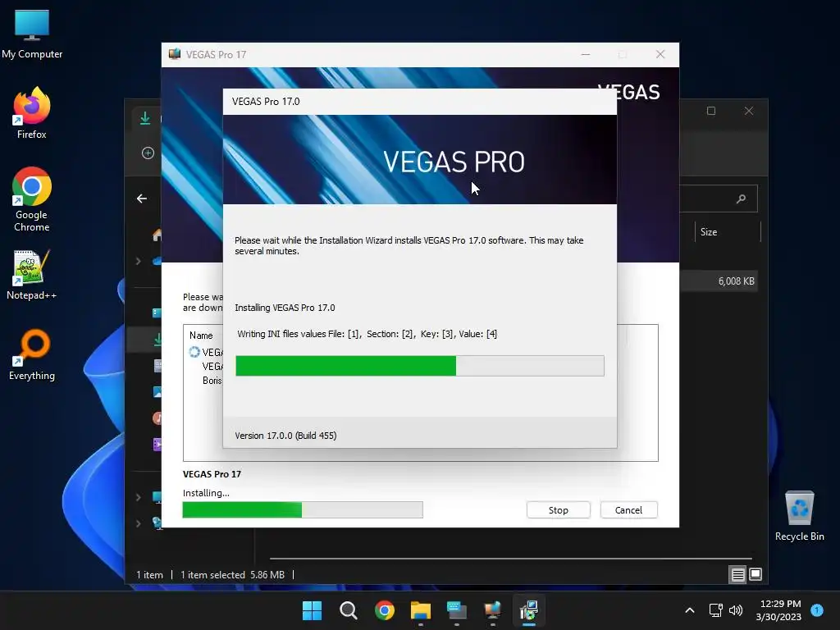840x630 pixels.
Task: Open the Google Chrome desktop shortcut
Action: [32, 199]
